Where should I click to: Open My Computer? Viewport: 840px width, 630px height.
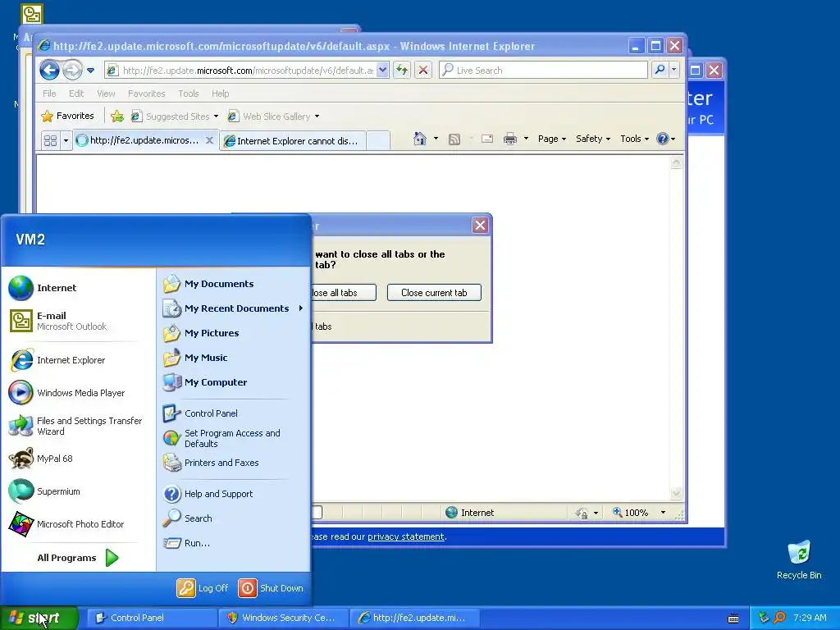[233, 382]
